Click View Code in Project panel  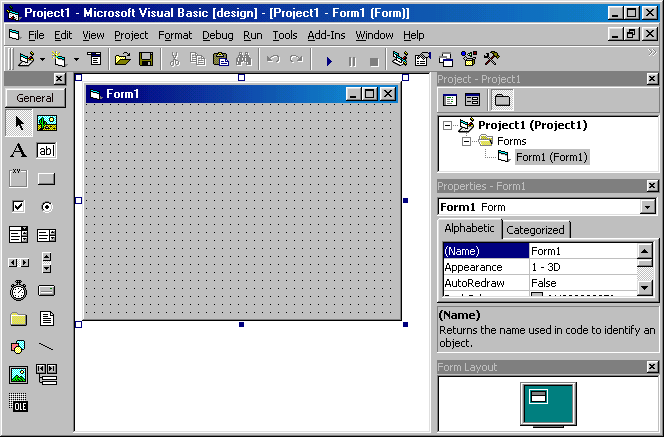(x=450, y=100)
